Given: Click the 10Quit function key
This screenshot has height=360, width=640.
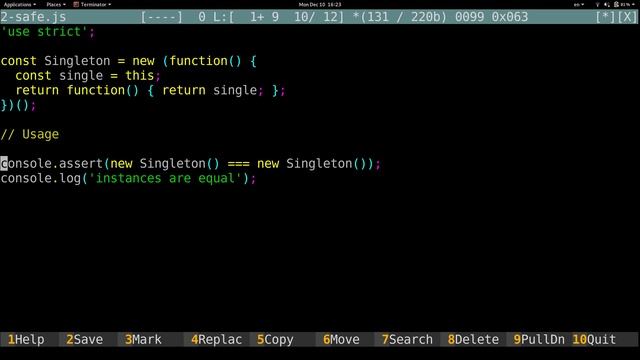Looking at the screenshot, I should tap(594, 340).
